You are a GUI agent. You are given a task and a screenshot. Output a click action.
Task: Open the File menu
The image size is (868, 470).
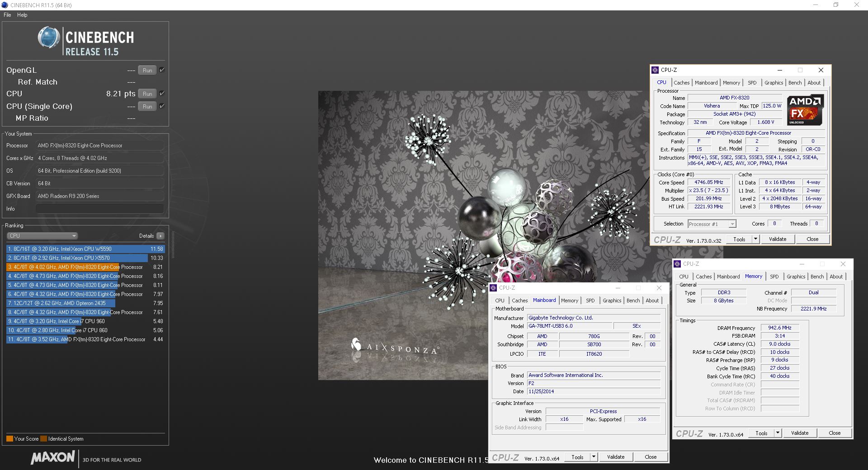7,15
